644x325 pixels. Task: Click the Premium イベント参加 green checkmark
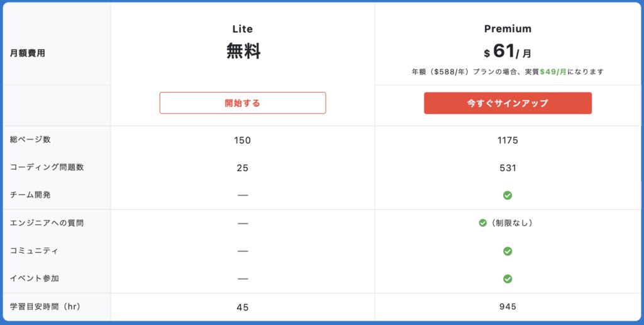[508, 279]
